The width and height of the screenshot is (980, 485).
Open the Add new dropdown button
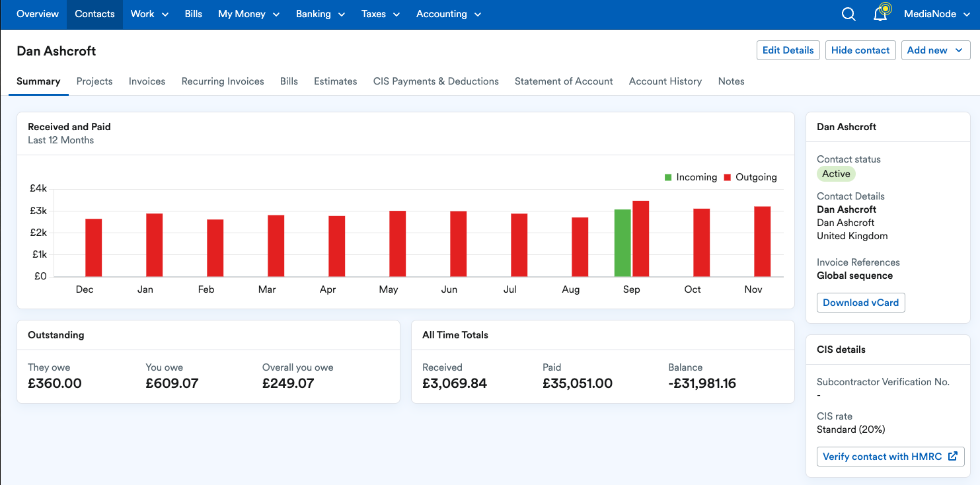click(936, 50)
